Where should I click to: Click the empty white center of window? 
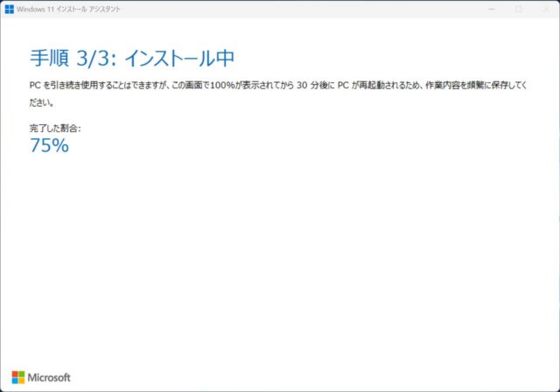(280, 254)
